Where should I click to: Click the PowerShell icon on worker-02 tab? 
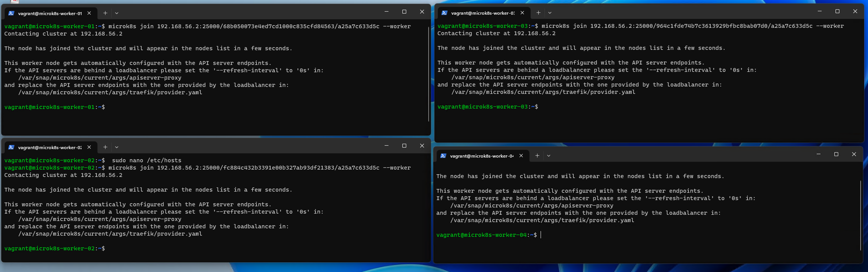coord(11,147)
